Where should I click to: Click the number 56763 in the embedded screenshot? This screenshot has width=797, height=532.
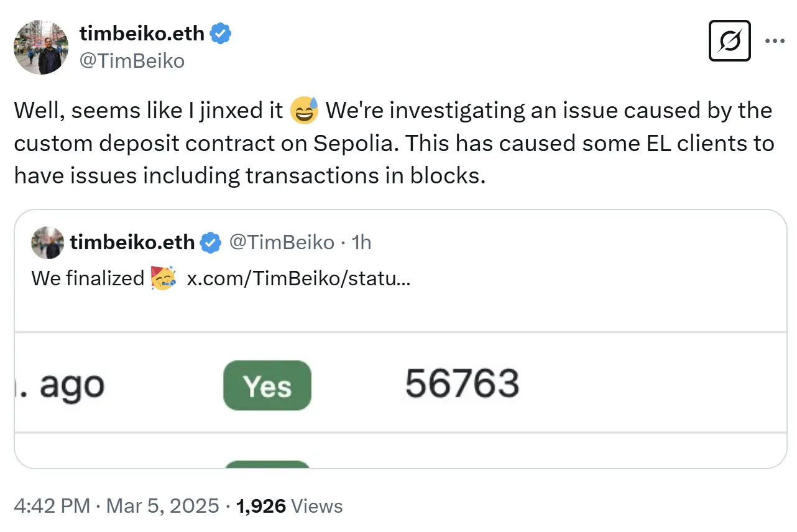tap(462, 385)
